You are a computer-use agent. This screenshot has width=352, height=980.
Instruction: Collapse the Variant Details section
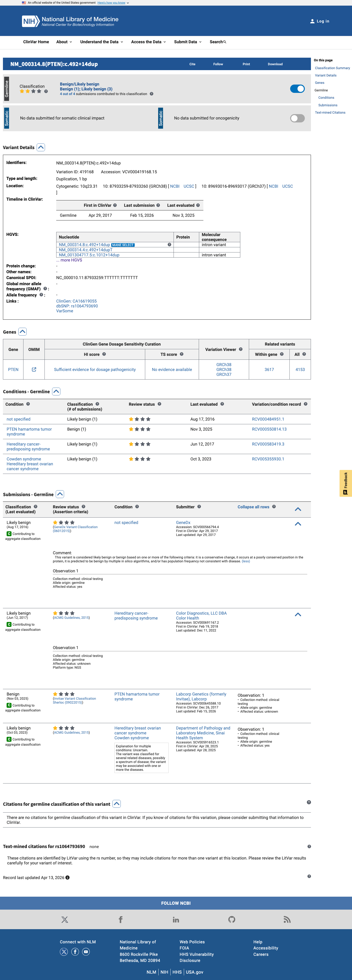pos(41,147)
